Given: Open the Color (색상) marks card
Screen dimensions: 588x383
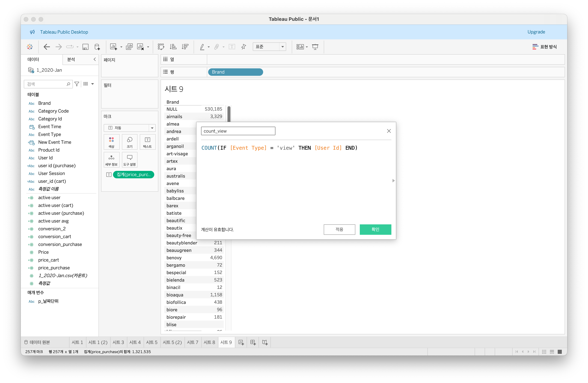Looking at the screenshot, I should (x=112, y=142).
